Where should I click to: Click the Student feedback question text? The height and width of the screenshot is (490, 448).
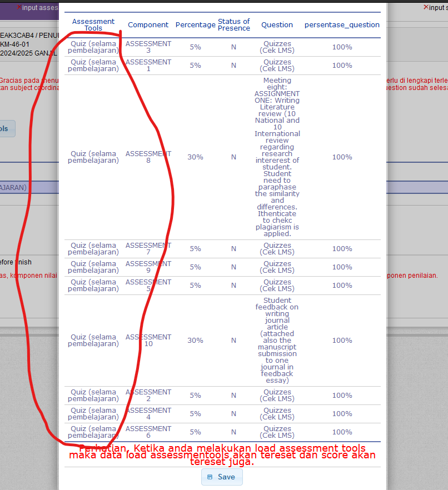click(277, 341)
